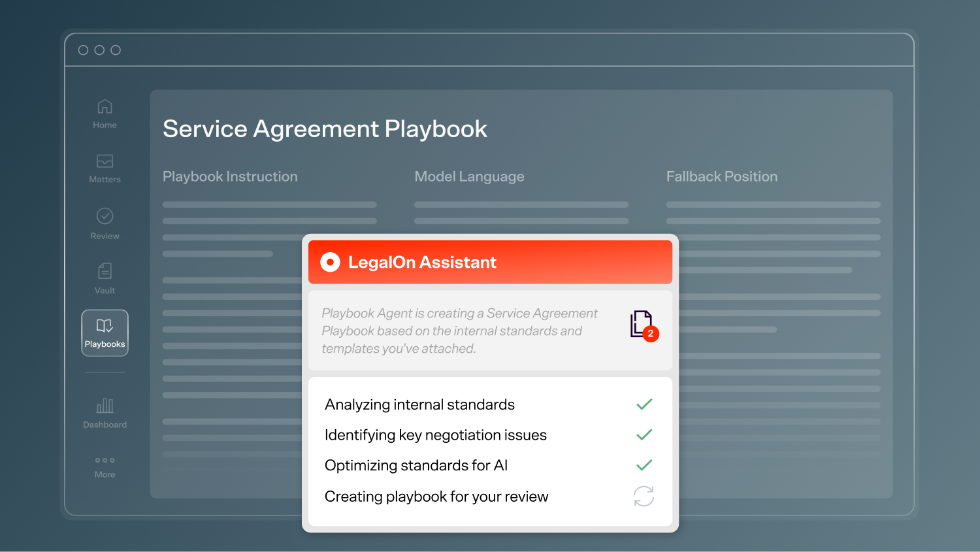Image resolution: width=980 pixels, height=552 pixels.
Task: Open the Matters inbox icon
Action: [105, 161]
